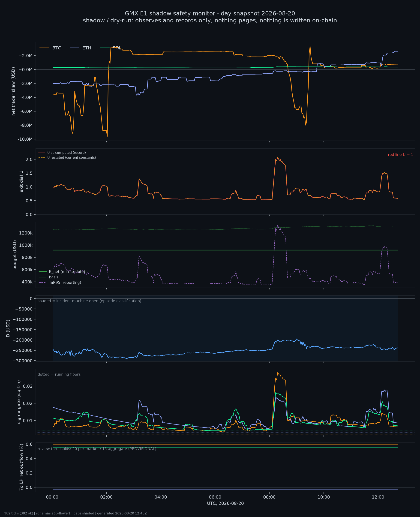Click the 'exit dial U' axis label
This screenshot has width=420, height=517.
click(x=21, y=181)
